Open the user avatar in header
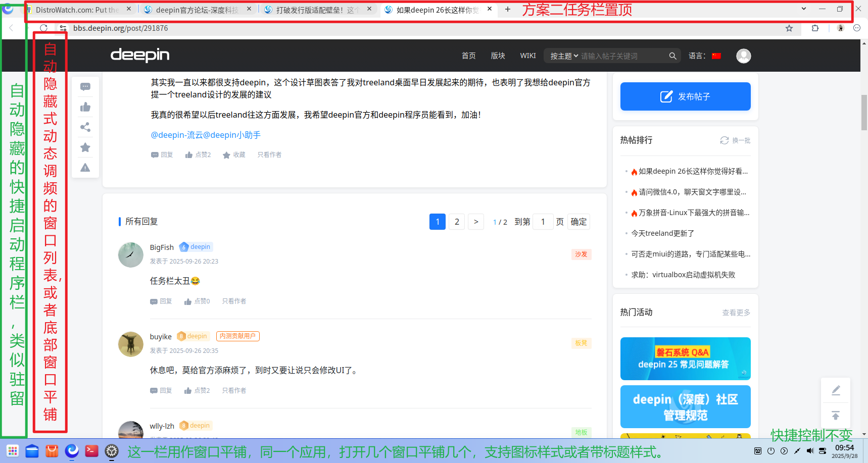 click(743, 56)
